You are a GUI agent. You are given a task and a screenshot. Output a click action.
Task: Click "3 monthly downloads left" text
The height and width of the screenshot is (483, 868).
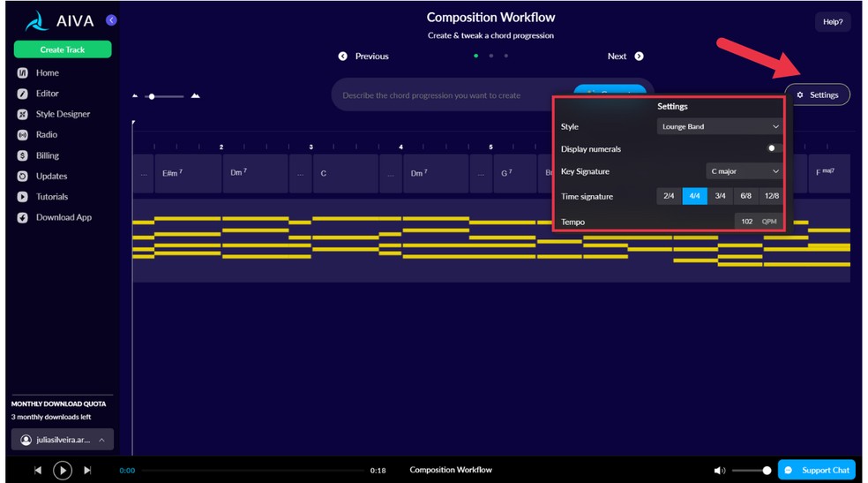(51, 417)
